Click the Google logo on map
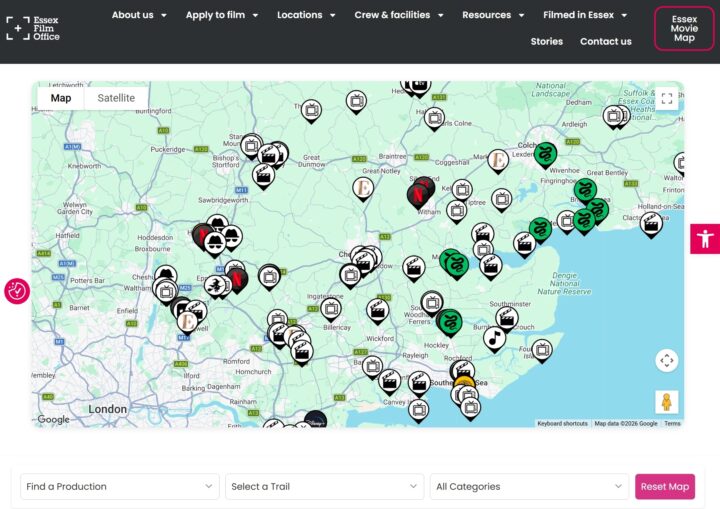 tap(53, 419)
